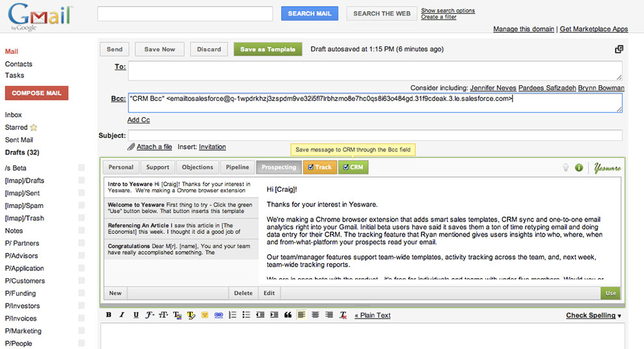Toggle the CRM checkbox
Viewport: 644px width, 349px height.
(x=346, y=167)
